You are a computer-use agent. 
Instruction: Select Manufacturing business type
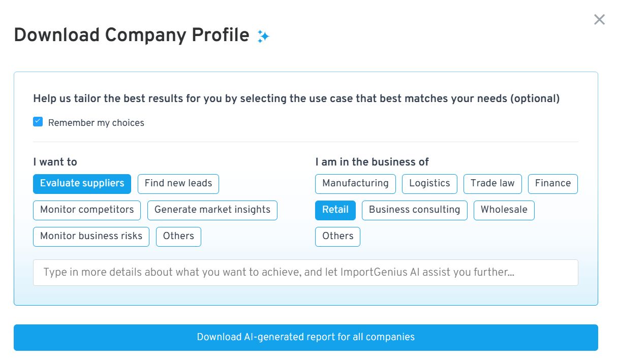(x=355, y=184)
